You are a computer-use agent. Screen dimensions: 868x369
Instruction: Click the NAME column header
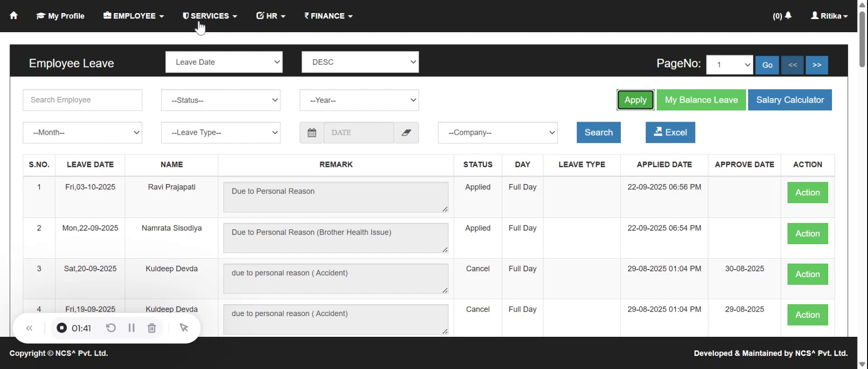172,165
